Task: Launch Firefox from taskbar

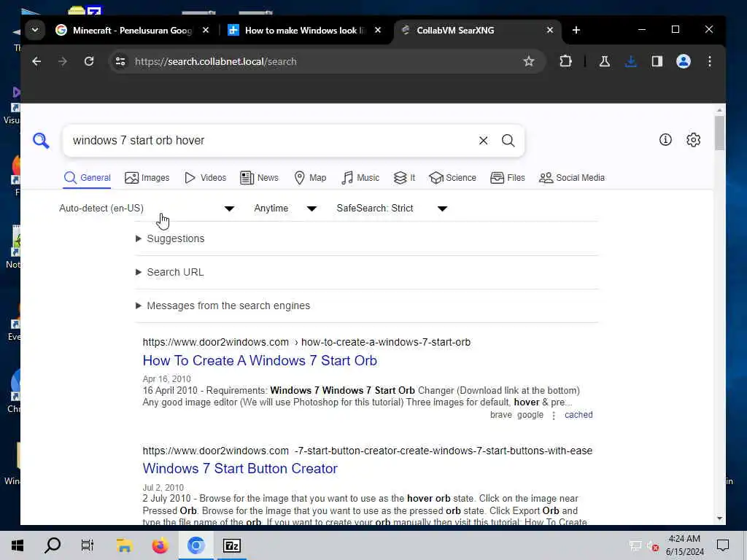Action: point(160,545)
